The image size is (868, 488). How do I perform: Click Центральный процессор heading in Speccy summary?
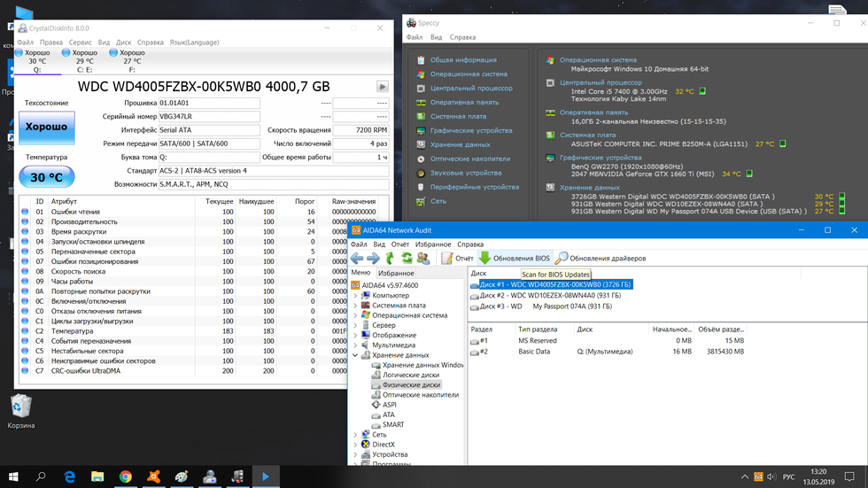coord(601,82)
